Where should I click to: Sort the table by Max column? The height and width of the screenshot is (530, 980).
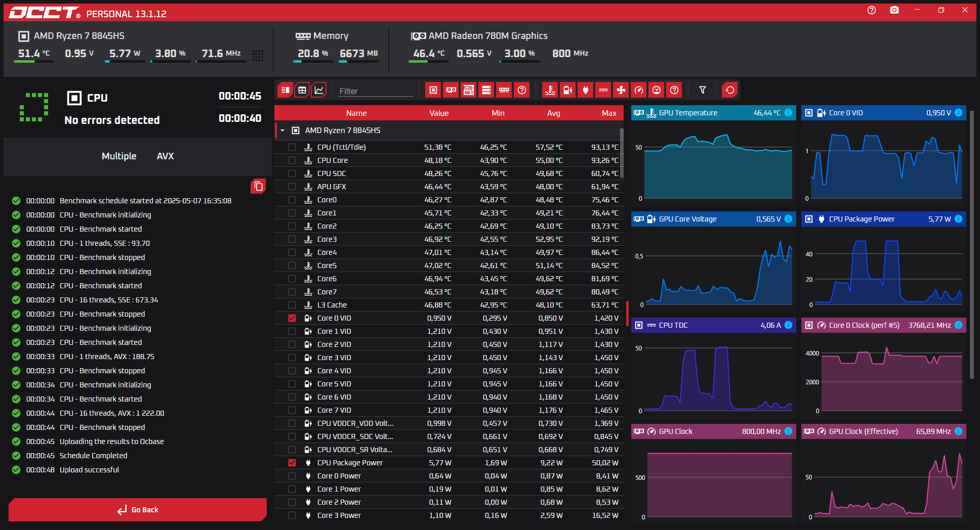[608, 113]
